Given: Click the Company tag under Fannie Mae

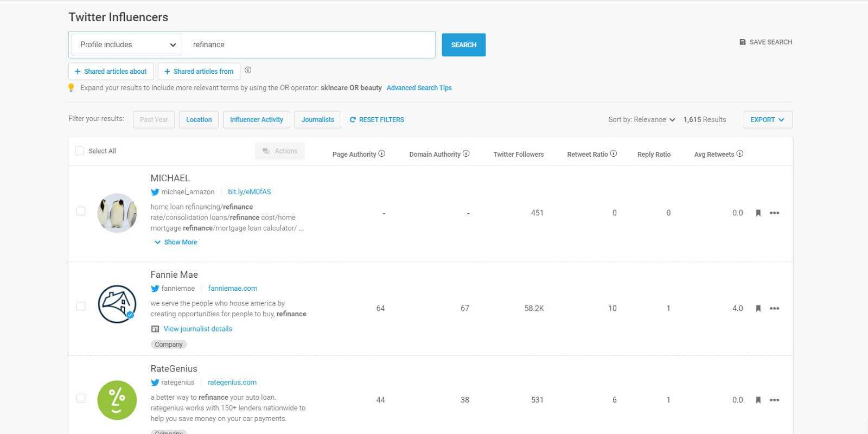Looking at the screenshot, I should pos(169,344).
